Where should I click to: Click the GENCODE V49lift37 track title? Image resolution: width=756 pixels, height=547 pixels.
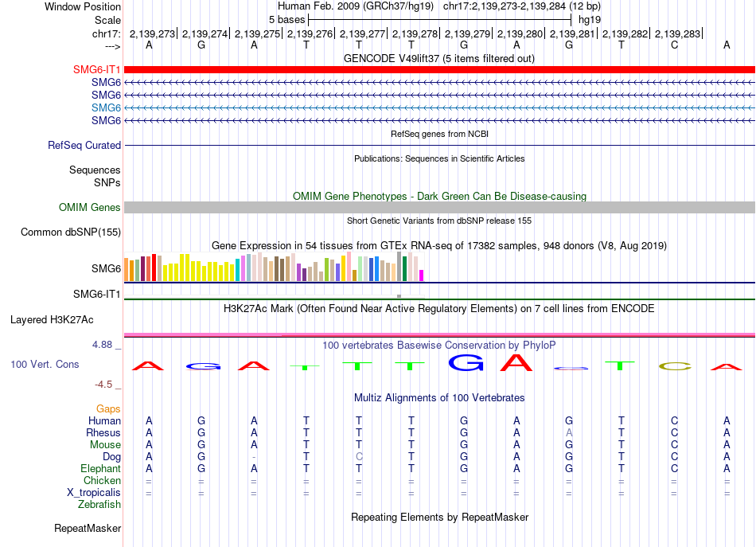(x=439, y=58)
